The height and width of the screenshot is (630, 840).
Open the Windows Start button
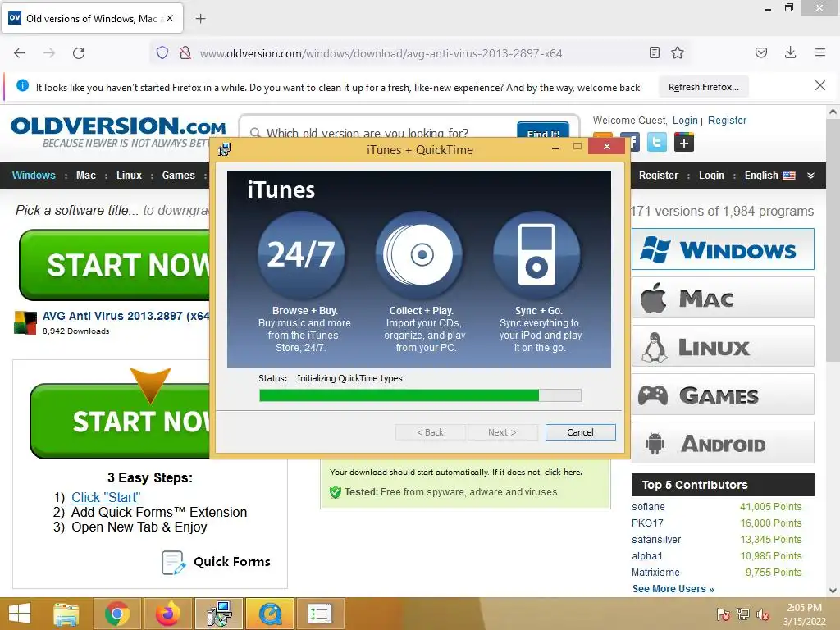tap(20, 614)
